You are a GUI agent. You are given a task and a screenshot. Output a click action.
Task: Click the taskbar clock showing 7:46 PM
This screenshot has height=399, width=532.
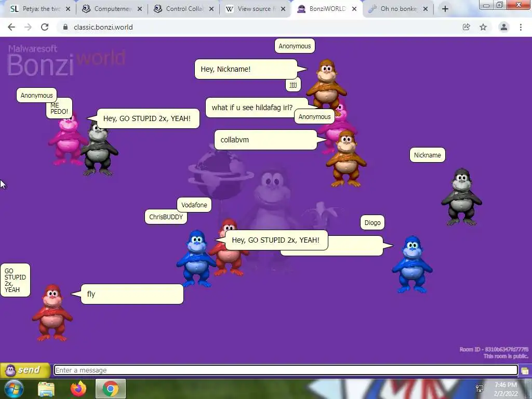coord(506,389)
